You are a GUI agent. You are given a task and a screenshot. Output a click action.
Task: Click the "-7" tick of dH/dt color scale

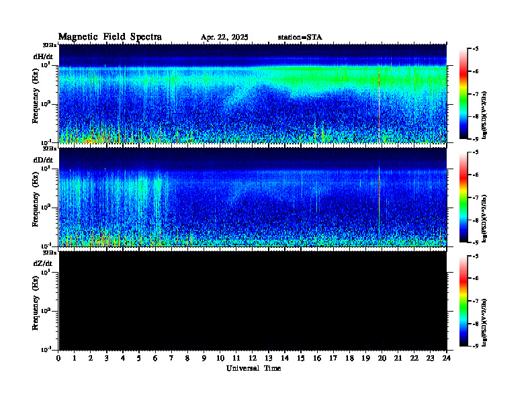[476, 94]
